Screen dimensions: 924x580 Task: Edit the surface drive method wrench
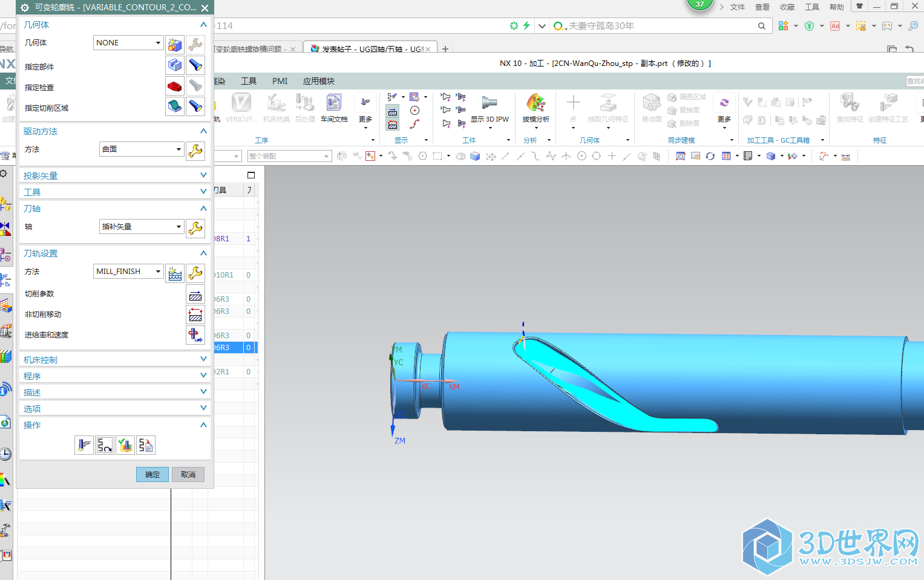[195, 151]
